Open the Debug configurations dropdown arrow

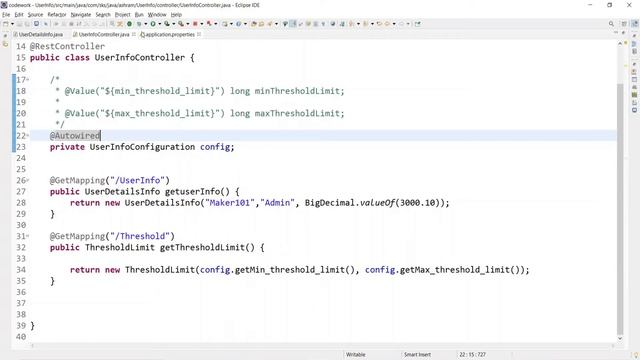click(x=145, y=24)
